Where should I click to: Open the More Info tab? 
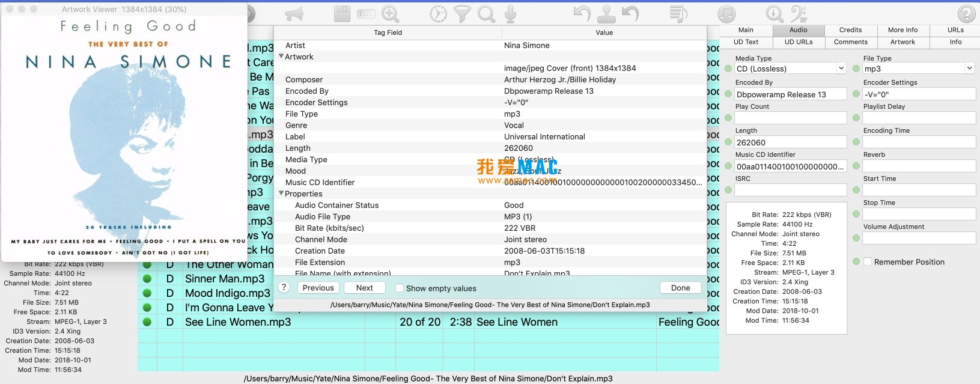[x=902, y=30]
